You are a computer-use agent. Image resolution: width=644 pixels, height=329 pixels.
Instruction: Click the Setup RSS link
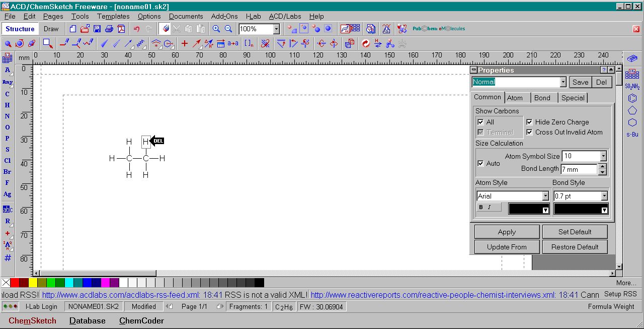[x=620, y=294]
